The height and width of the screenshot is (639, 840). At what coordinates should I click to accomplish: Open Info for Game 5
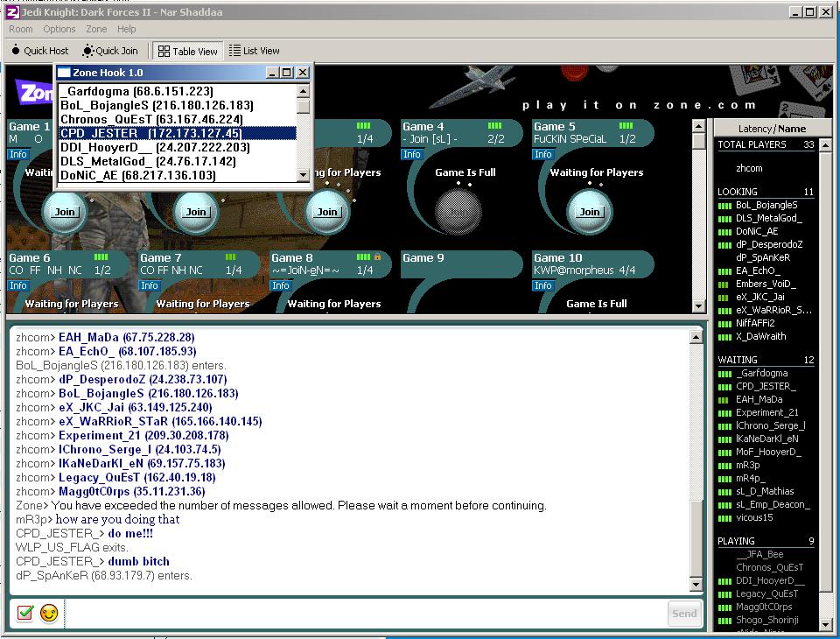(543, 154)
